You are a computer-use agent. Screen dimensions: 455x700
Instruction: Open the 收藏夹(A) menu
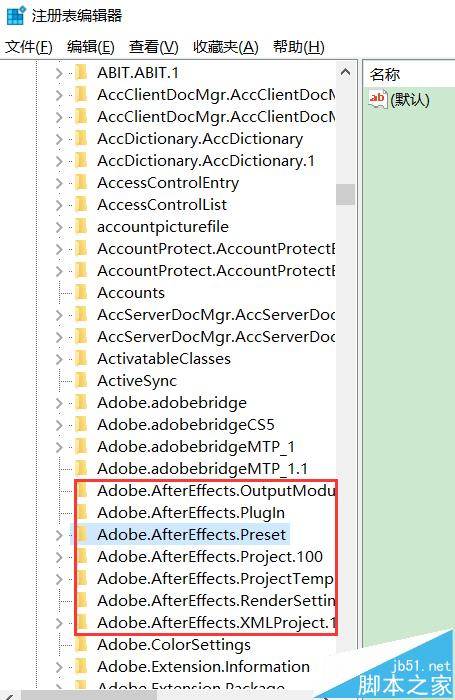(225, 47)
